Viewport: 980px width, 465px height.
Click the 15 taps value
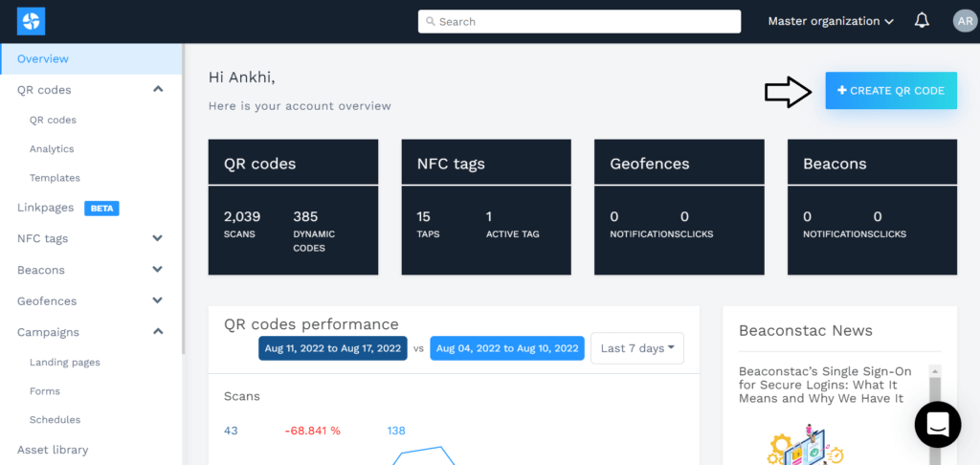[x=424, y=217]
